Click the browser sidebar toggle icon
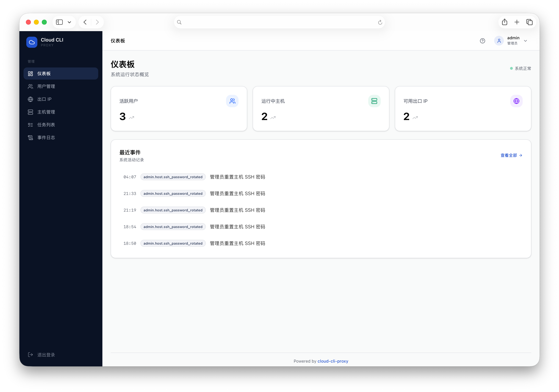The image size is (559, 392). coord(59,22)
